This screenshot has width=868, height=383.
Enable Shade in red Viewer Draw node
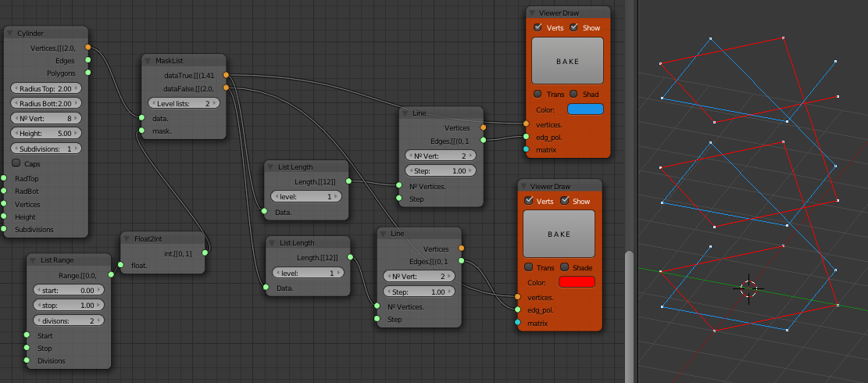click(565, 267)
